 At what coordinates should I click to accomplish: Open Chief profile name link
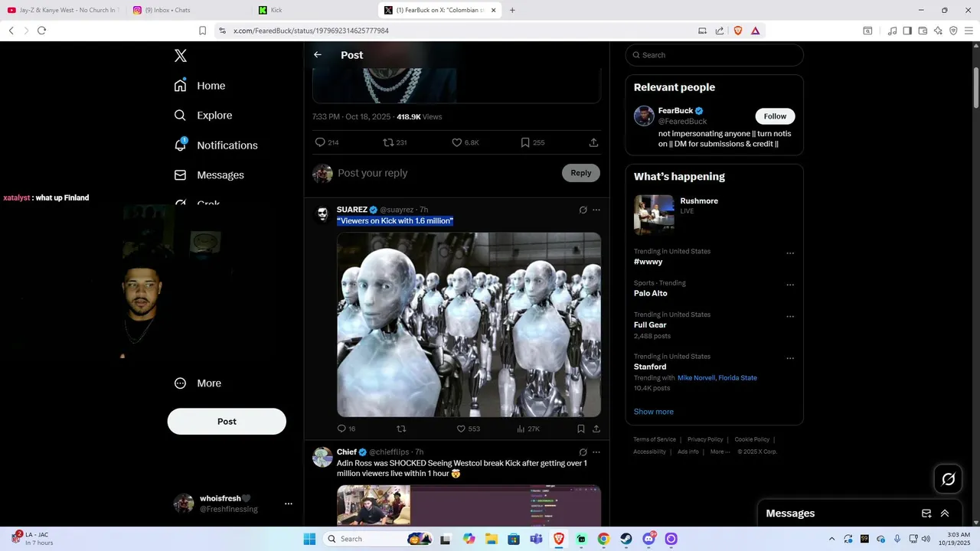[347, 452]
